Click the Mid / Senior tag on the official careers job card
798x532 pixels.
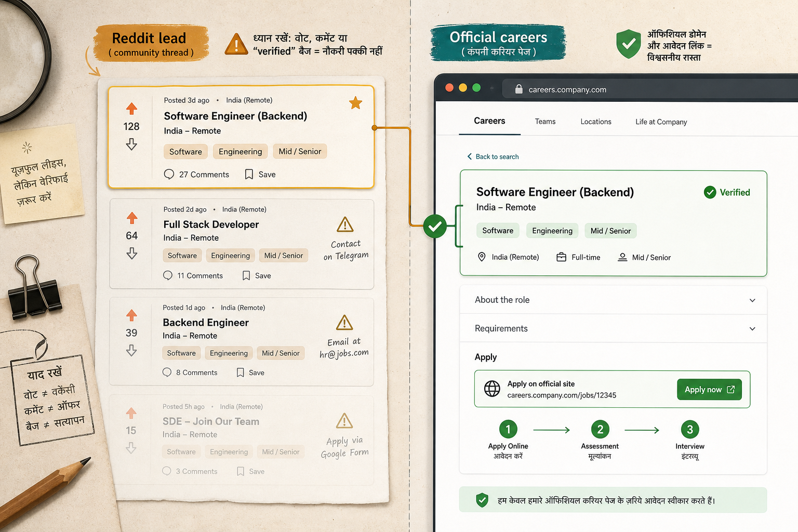(610, 231)
